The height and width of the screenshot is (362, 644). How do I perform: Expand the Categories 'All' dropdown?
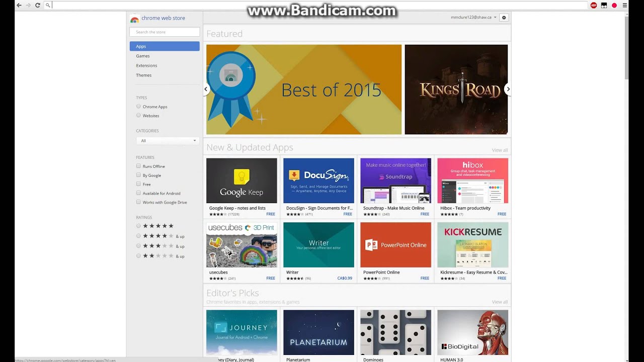(x=168, y=141)
